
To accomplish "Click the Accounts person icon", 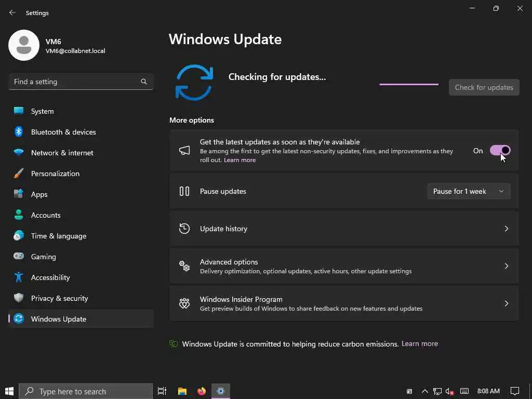I will (19, 215).
